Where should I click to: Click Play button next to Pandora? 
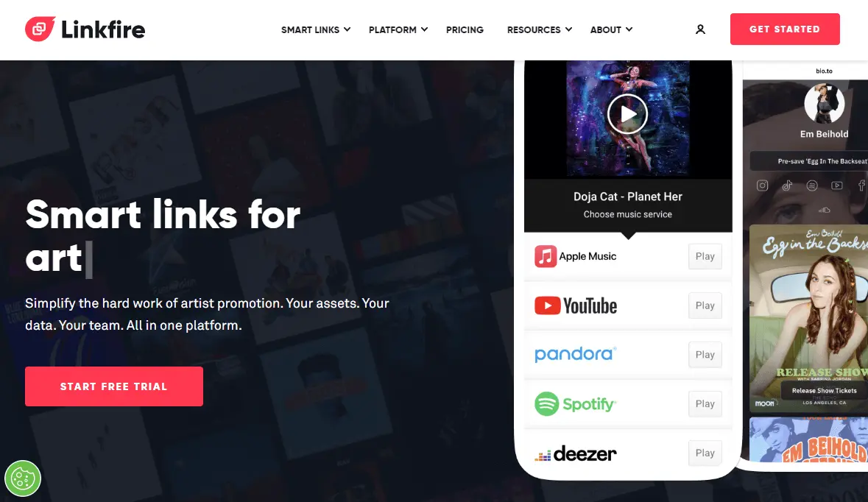[x=705, y=355]
